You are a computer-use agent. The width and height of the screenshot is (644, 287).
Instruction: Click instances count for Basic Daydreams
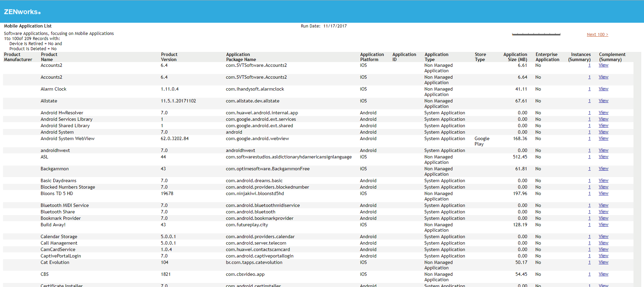(589, 181)
